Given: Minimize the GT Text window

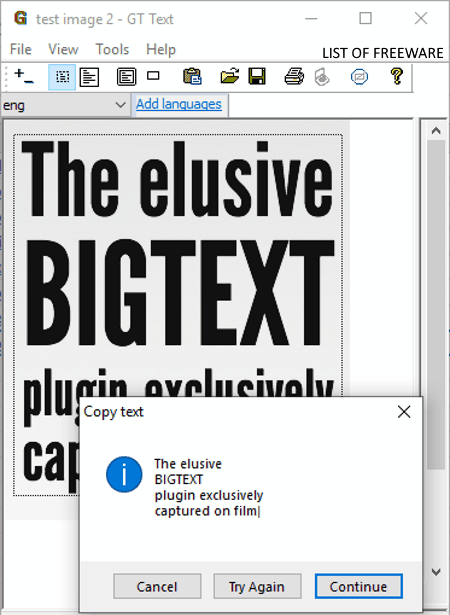Looking at the screenshot, I should coord(311,18).
